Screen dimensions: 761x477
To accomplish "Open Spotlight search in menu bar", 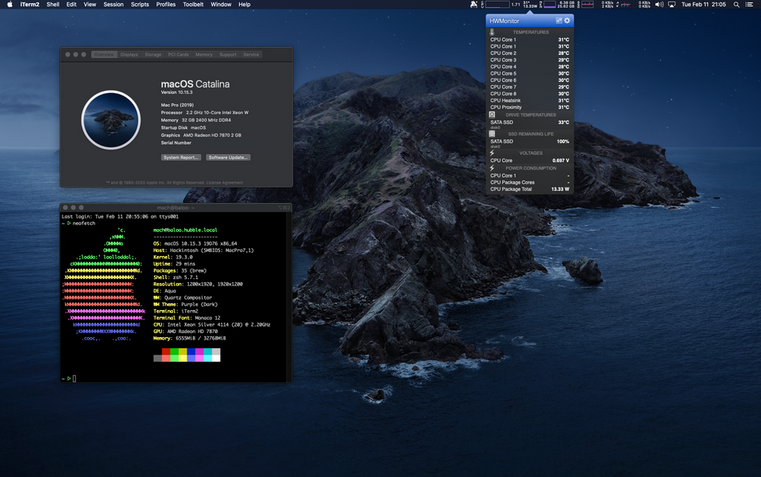I will [736, 4].
